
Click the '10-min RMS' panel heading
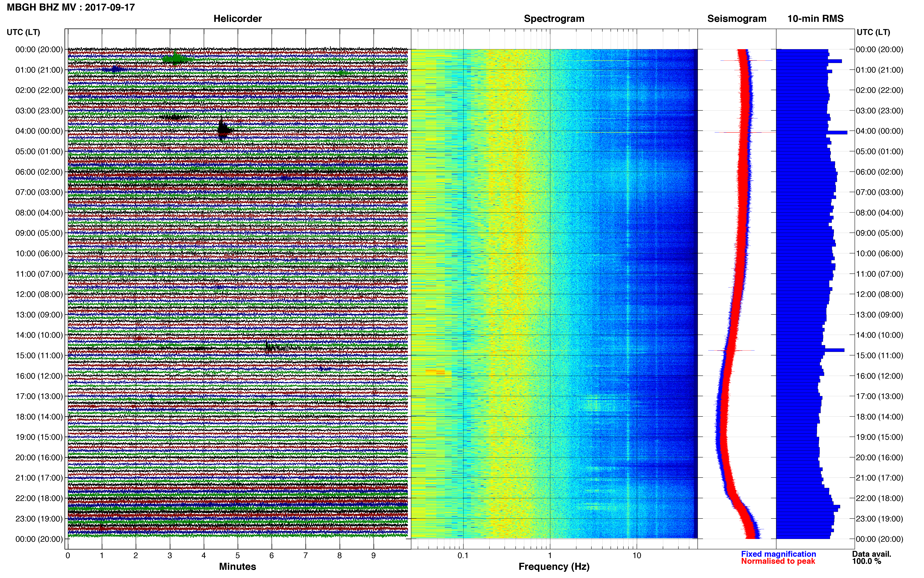point(816,19)
